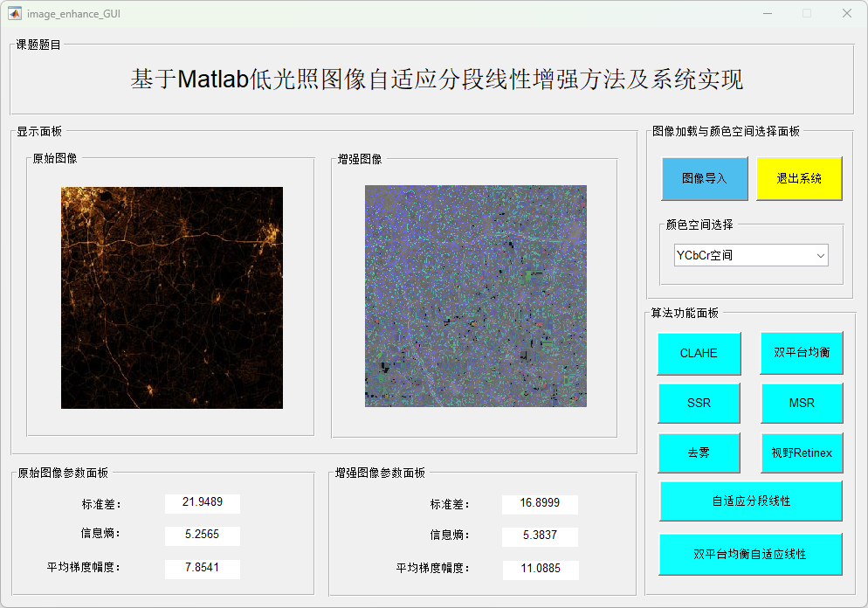Screen dimensions: 868x608
Task: Apply 双平台均衡 enhancement
Action: 802,353
